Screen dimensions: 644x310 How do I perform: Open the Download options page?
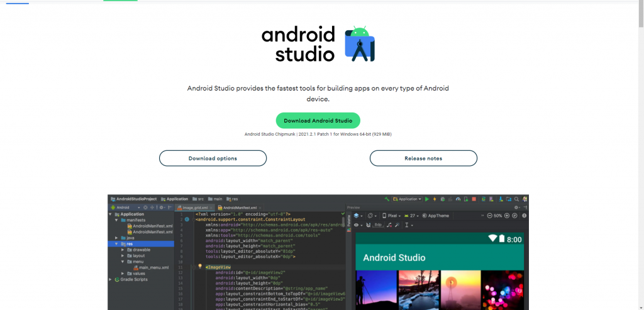pyautogui.click(x=213, y=158)
